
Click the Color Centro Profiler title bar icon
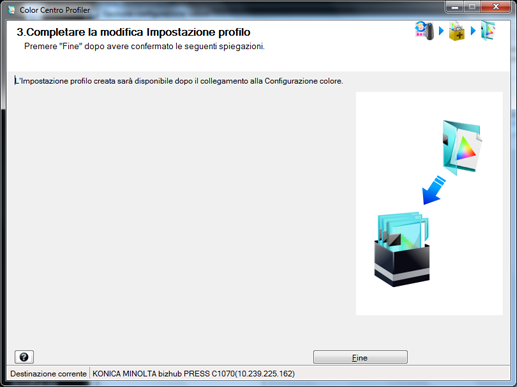point(11,10)
